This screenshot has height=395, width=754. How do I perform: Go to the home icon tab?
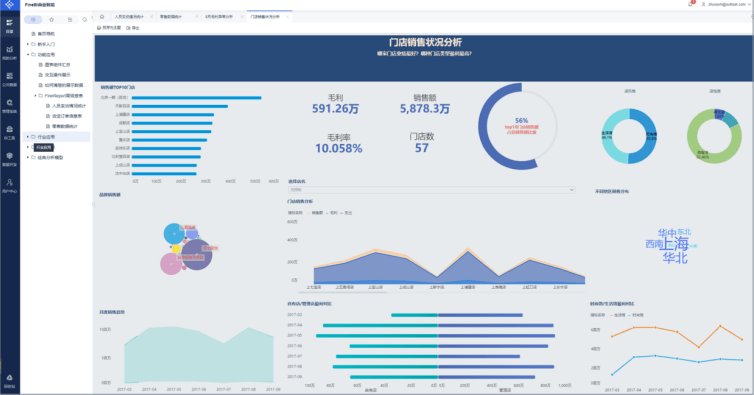[102, 16]
